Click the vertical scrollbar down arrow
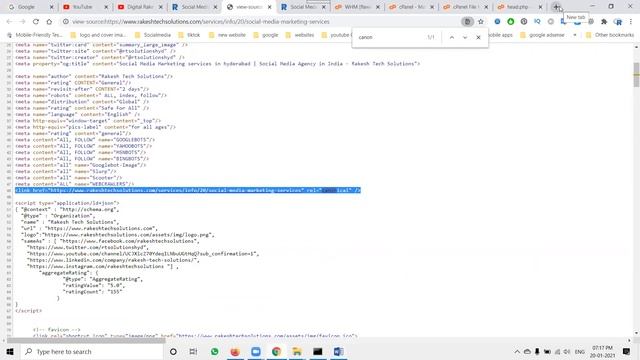This screenshot has width=640, height=360. (x=636, y=333)
